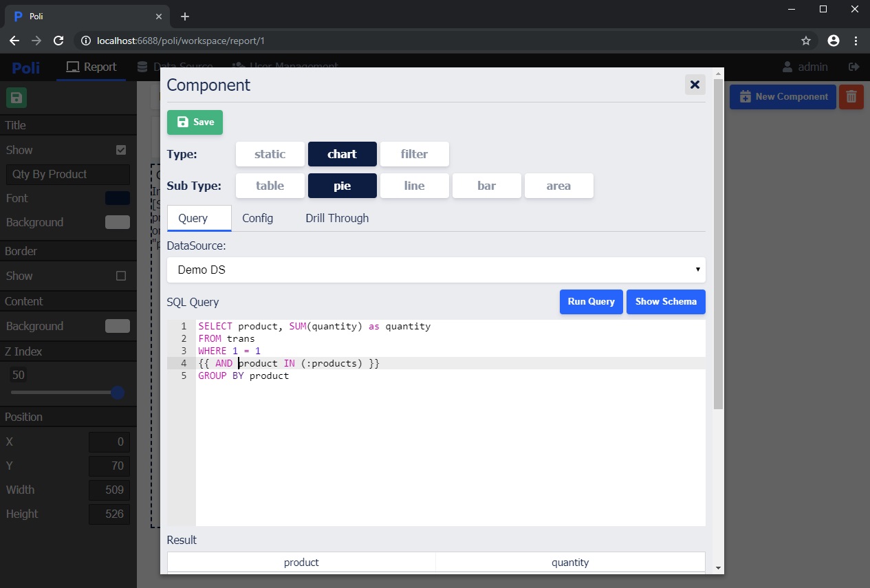Click the Title Font color swatch
870x588 pixels.
117,198
